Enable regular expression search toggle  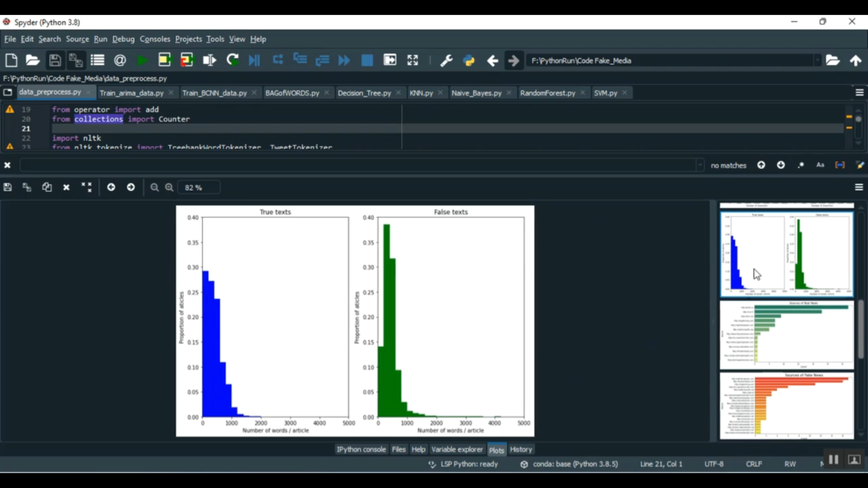pos(801,165)
